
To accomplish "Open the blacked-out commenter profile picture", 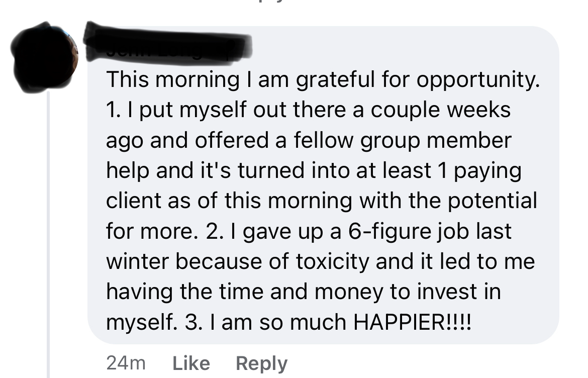I will click(x=44, y=57).
